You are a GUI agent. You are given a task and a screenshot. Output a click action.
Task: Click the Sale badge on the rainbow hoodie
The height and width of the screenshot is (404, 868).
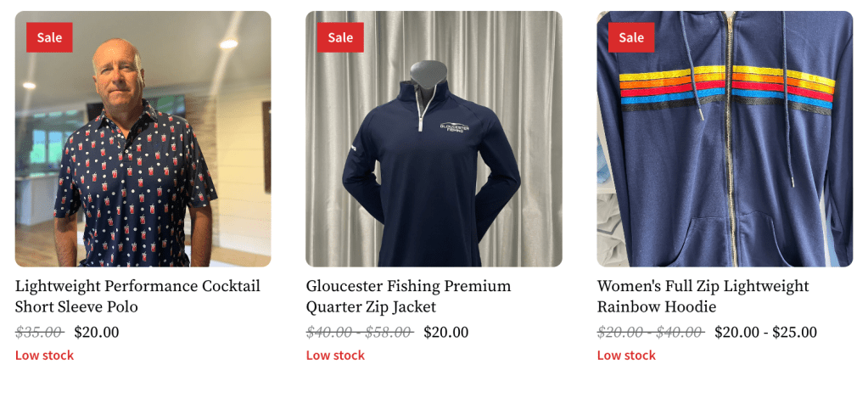(631, 37)
